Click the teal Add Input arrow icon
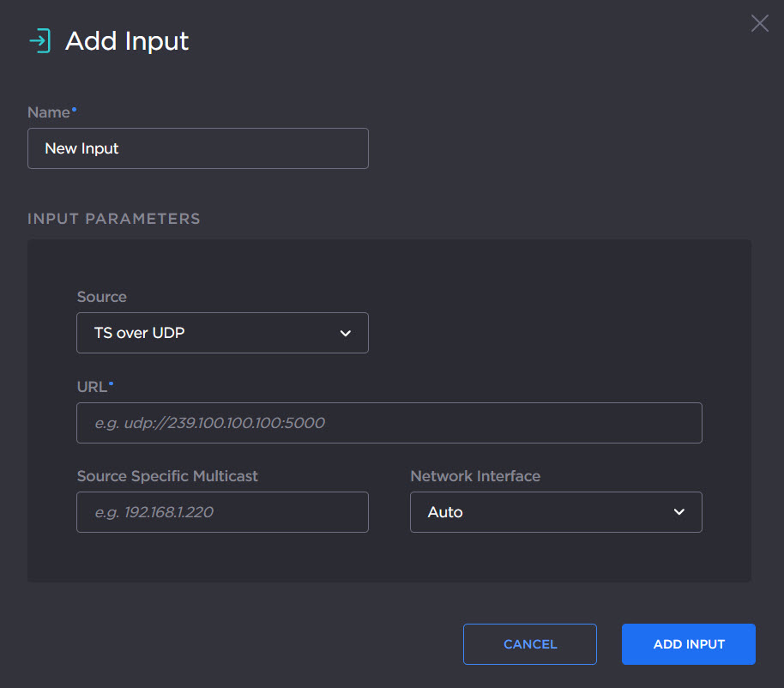This screenshot has width=784, height=688. coord(39,39)
